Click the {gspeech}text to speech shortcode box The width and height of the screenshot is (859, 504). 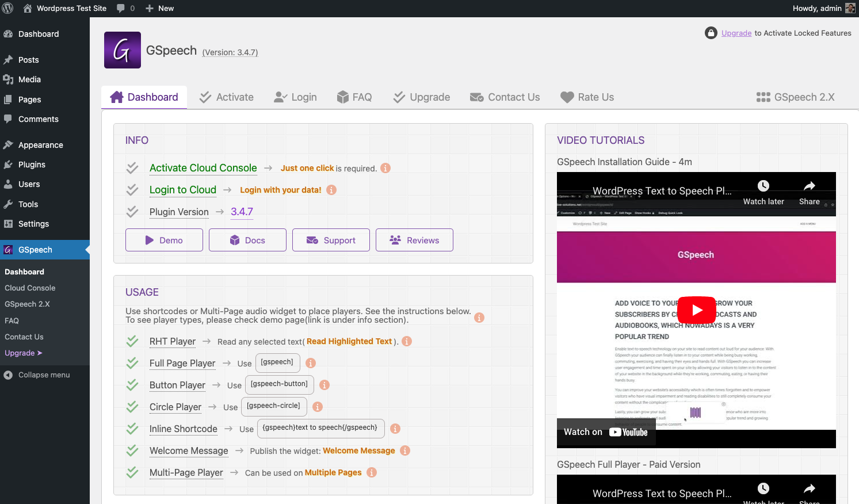pos(320,427)
